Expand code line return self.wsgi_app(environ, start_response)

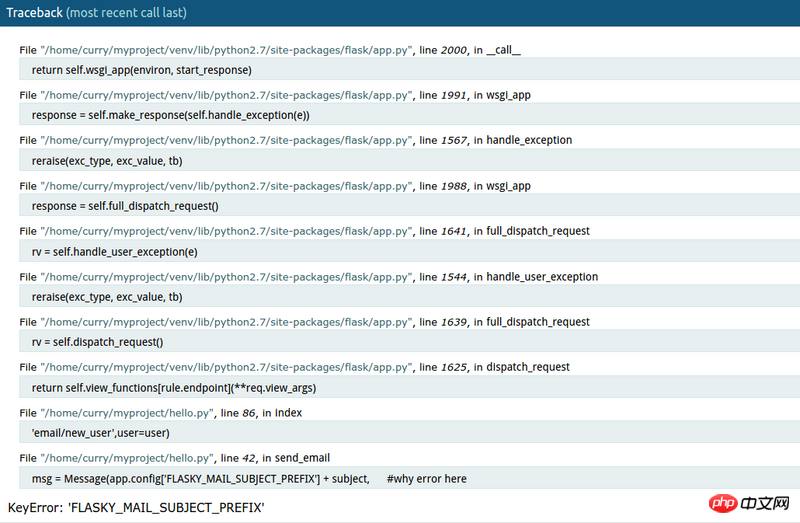[x=409, y=69]
